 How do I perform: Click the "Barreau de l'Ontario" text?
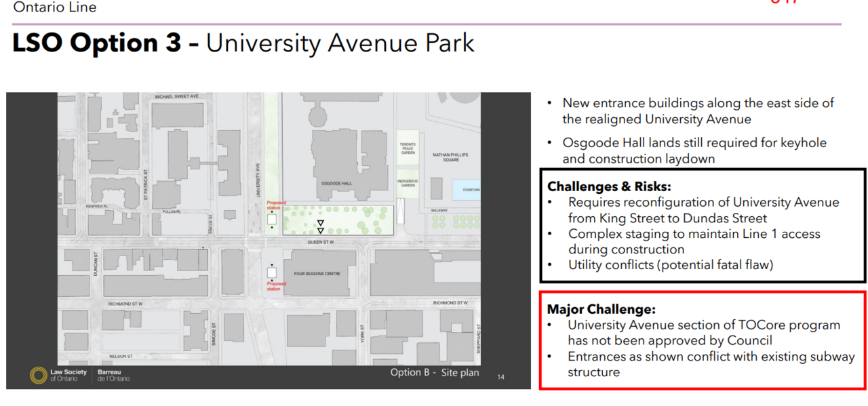113,375
